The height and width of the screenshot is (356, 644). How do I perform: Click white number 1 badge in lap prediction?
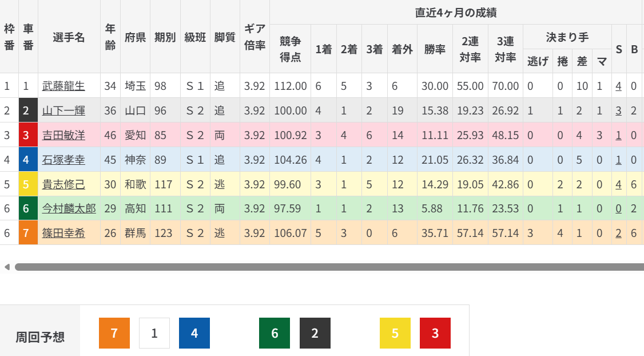click(x=154, y=333)
